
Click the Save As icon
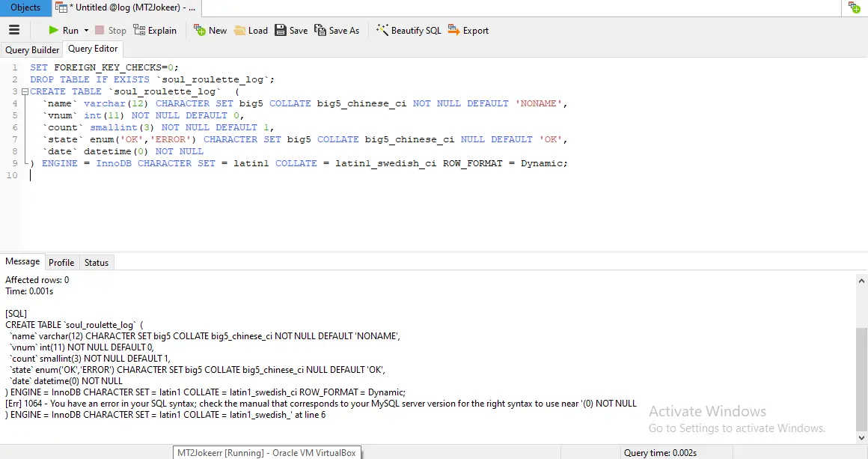pyautogui.click(x=320, y=31)
